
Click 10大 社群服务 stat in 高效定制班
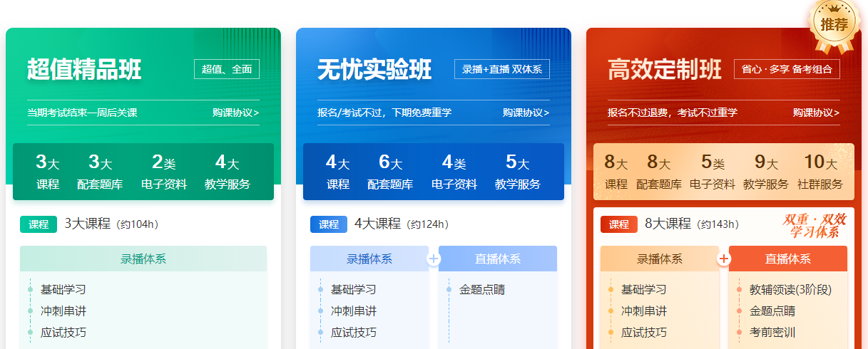[x=820, y=172]
